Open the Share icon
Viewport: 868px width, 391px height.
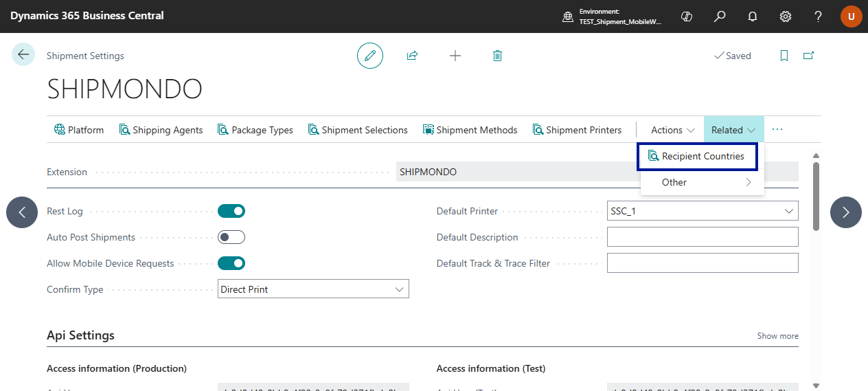coord(412,56)
